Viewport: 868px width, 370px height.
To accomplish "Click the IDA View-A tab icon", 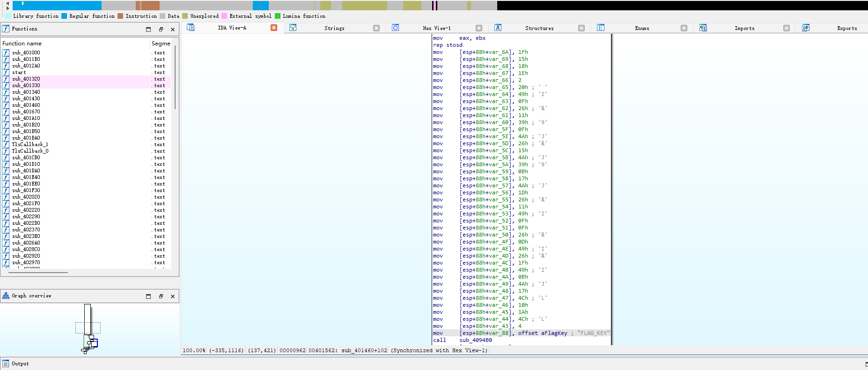I will (x=191, y=28).
